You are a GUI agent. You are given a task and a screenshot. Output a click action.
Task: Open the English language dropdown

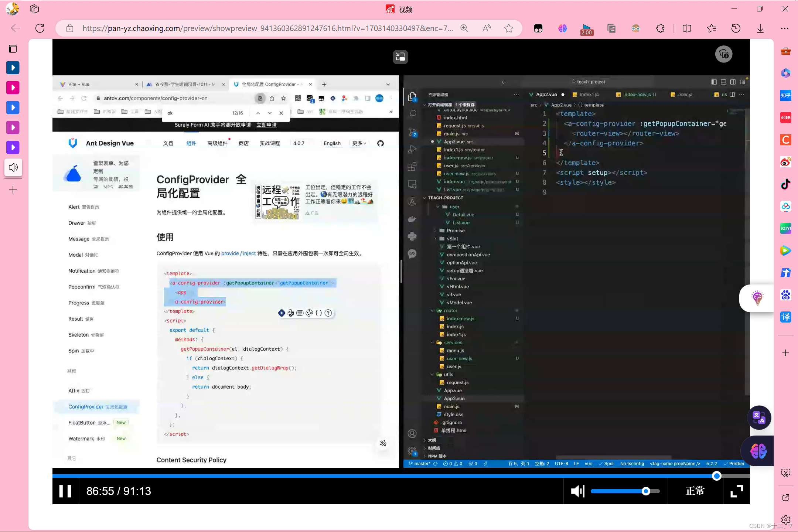[x=332, y=143]
